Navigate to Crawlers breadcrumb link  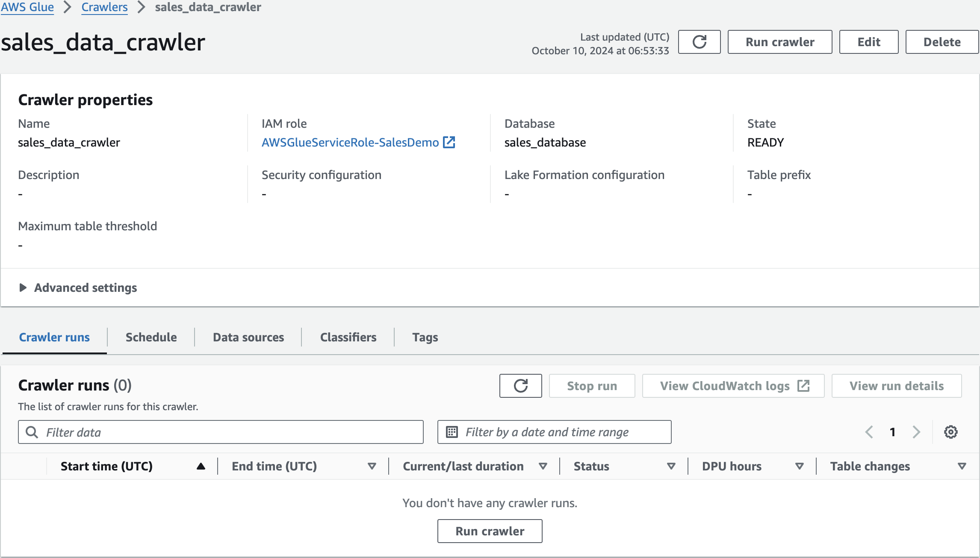pos(104,7)
